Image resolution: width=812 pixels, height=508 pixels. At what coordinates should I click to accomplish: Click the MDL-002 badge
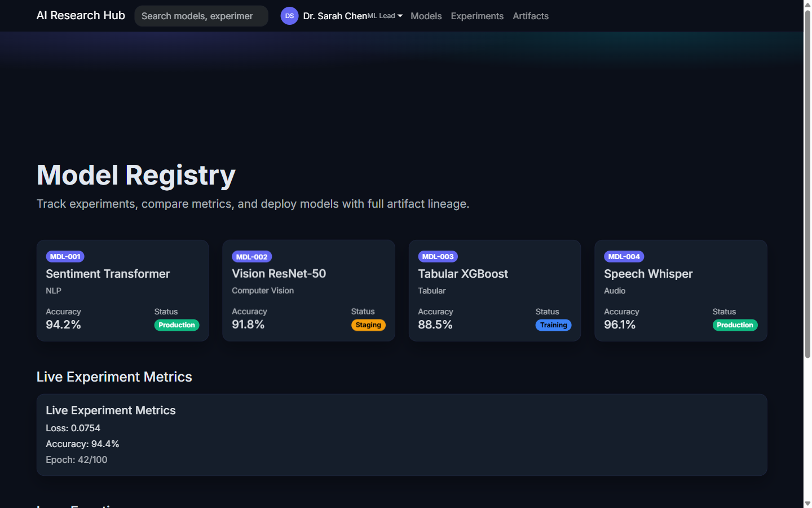point(252,257)
